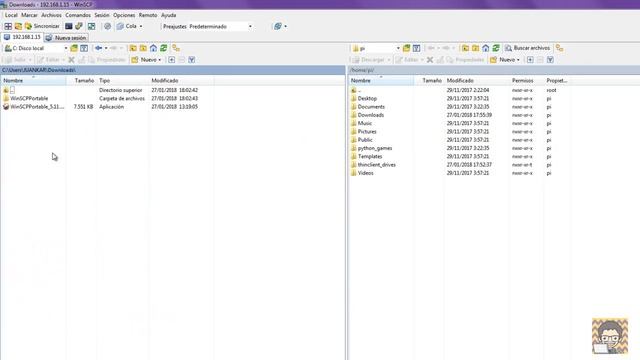Click Nuevo button in remote panel
This screenshot has height=360, width=640.
(x=503, y=60)
